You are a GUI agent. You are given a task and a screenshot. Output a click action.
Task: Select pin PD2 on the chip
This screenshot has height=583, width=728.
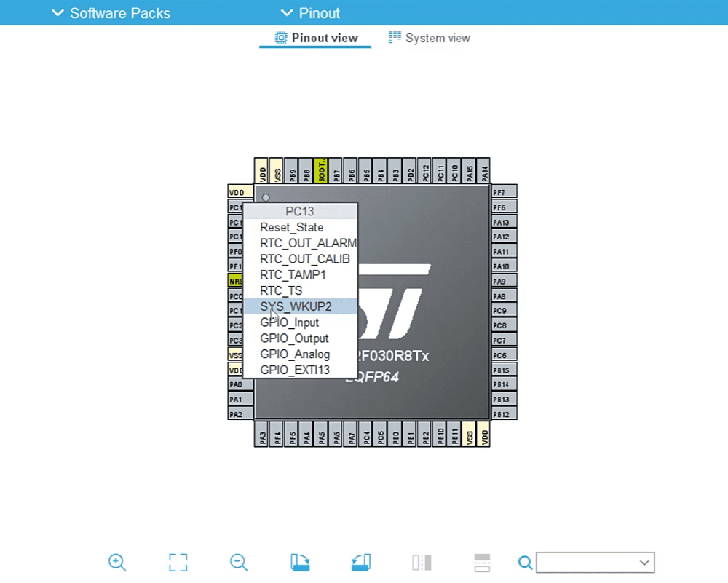point(410,171)
